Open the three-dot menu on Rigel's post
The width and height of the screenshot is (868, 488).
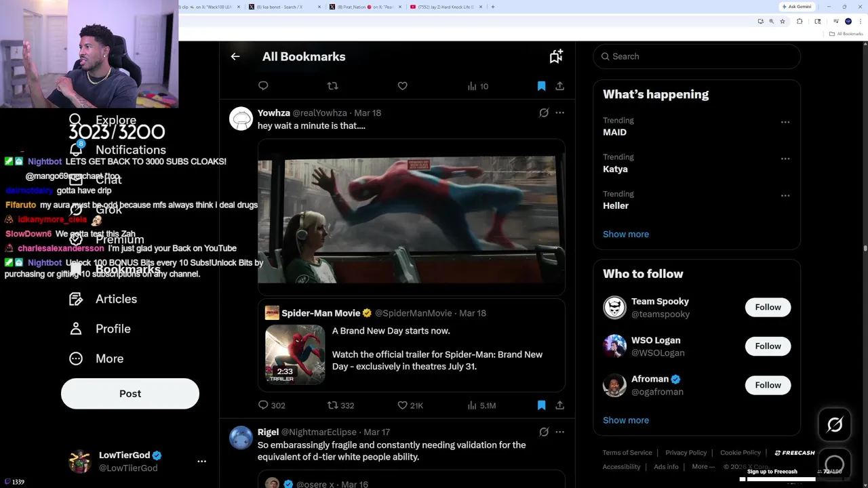click(x=559, y=432)
